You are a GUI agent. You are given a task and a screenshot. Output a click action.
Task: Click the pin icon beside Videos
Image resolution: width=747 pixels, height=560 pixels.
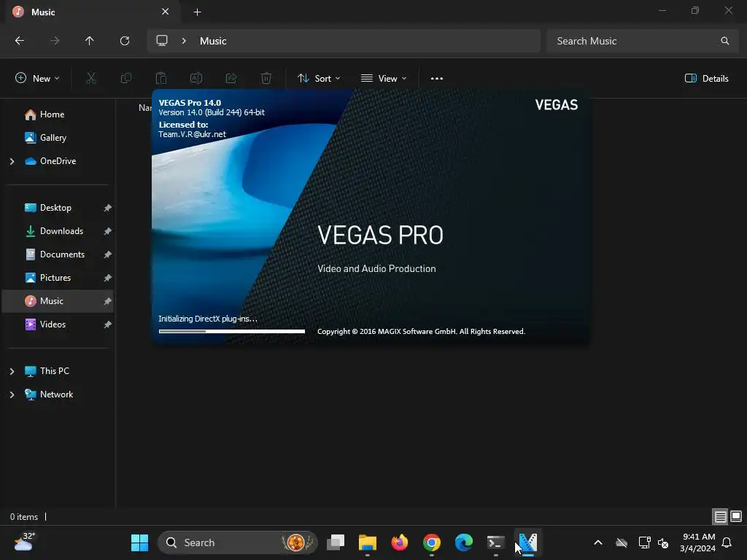point(107,324)
